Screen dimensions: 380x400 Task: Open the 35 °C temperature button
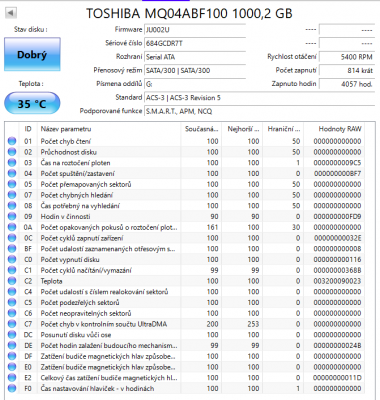tap(32, 104)
